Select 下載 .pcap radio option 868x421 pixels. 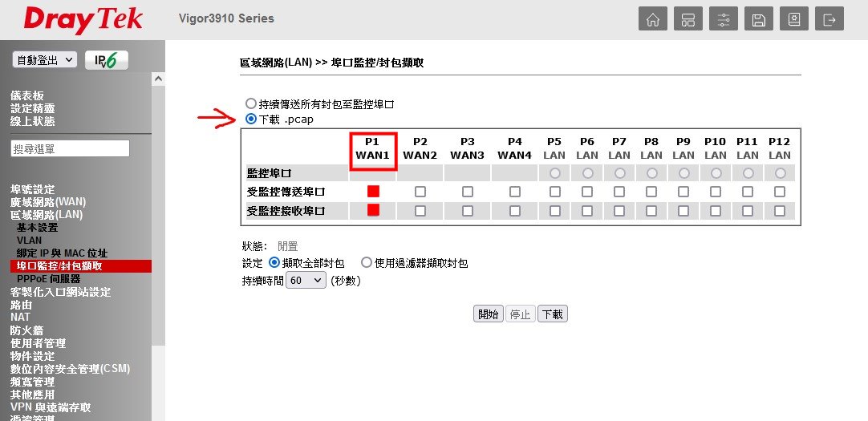[252, 119]
